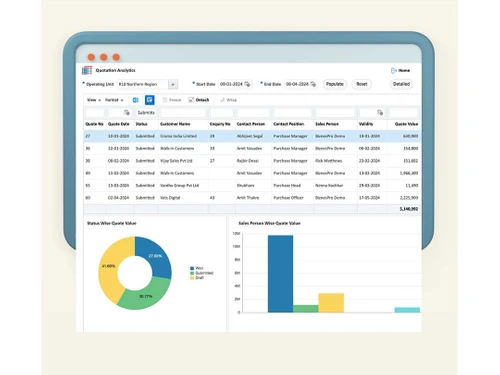Focus the End Date input field
This screenshot has width=500, height=375.
(297, 84)
